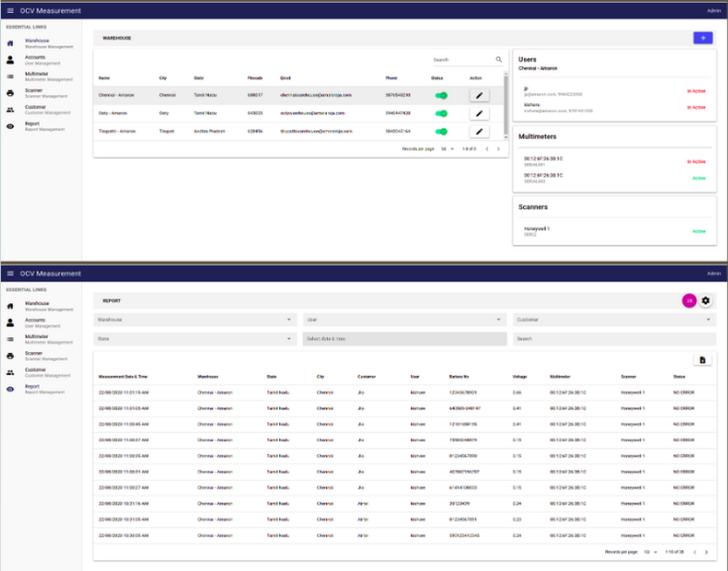Image resolution: width=728 pixels, height=571 pixels.
Task: Disable the Ooty - Amazon status switch
Action: (x=442, y=113)
